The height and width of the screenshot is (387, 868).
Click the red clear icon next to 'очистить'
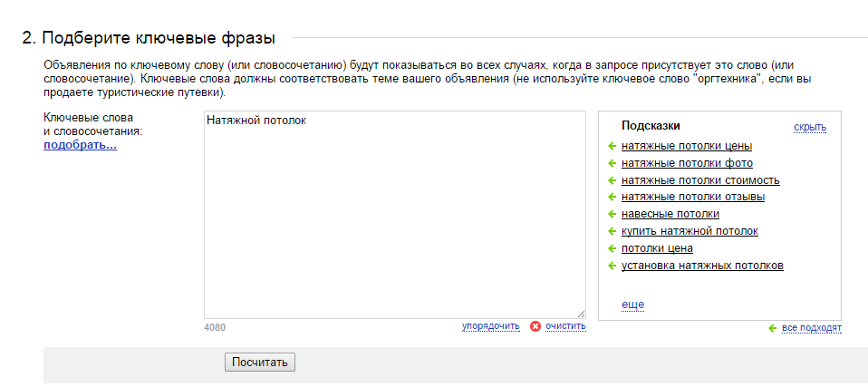tap(535, 326)
